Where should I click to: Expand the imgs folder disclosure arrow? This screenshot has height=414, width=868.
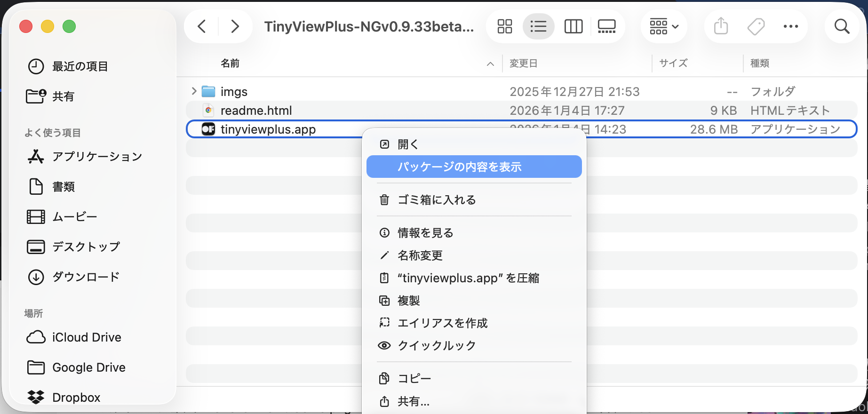point(194,91)
